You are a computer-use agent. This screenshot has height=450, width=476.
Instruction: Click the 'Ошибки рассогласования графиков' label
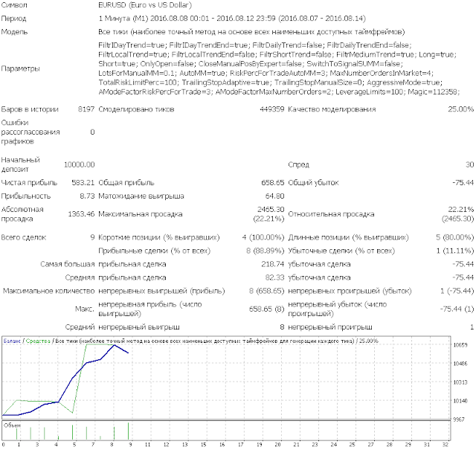[x=30, y=132]
